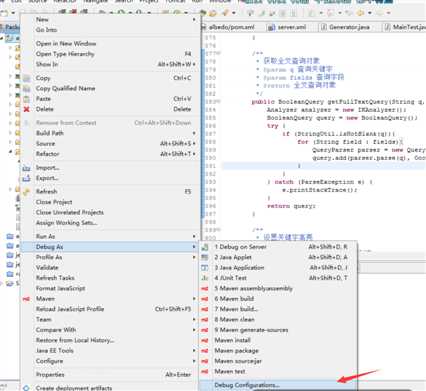Select the Java Applet icon entry
The height and width of the screenshot is (391, 426).
coord(205,257)
